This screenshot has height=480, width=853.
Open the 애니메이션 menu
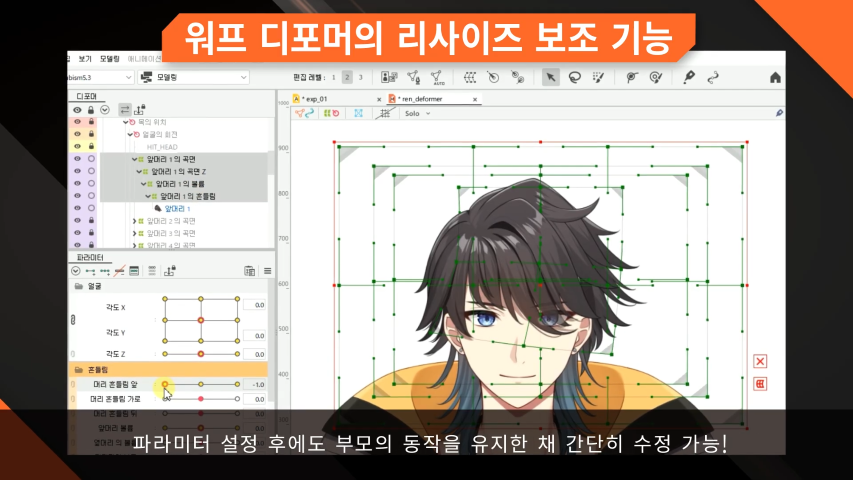pos(144,59)
